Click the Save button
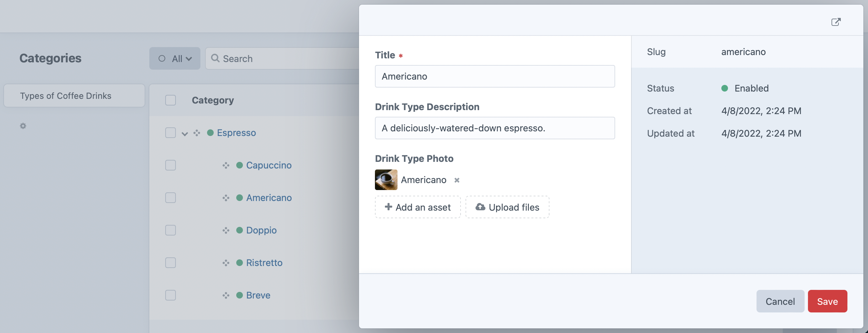 point(828,301)
